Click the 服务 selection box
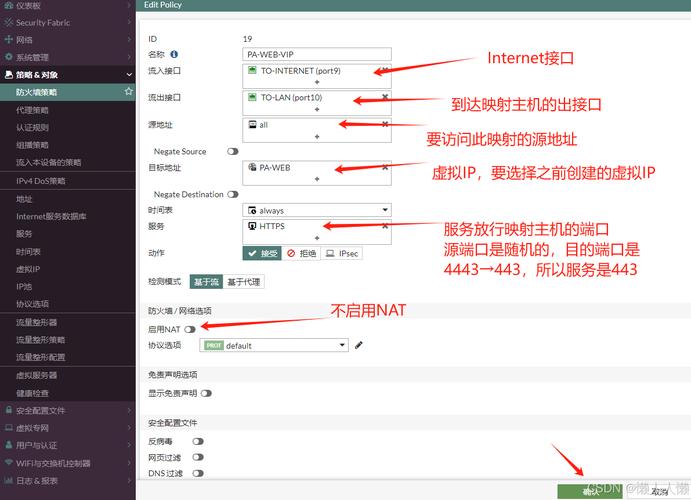 (x=317, y=232)
